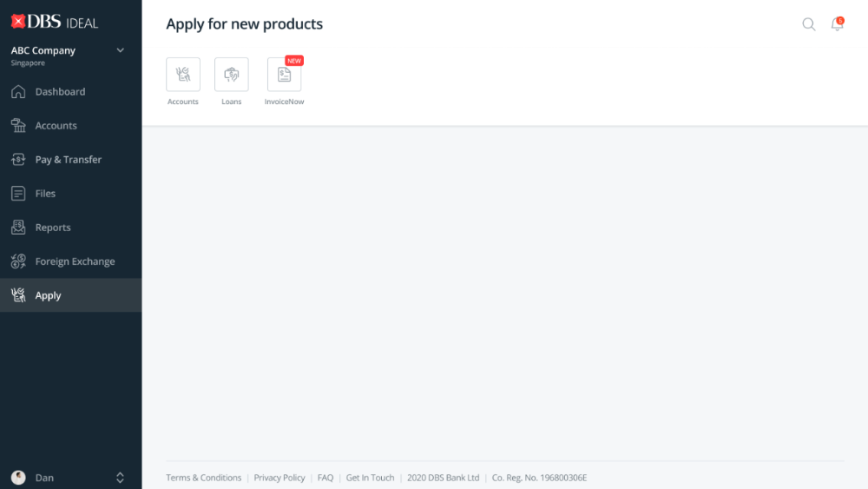Screen dimensions: 868x489
Task: Click the Foreign Exchange currency icon
Action: tap(18, 261)
